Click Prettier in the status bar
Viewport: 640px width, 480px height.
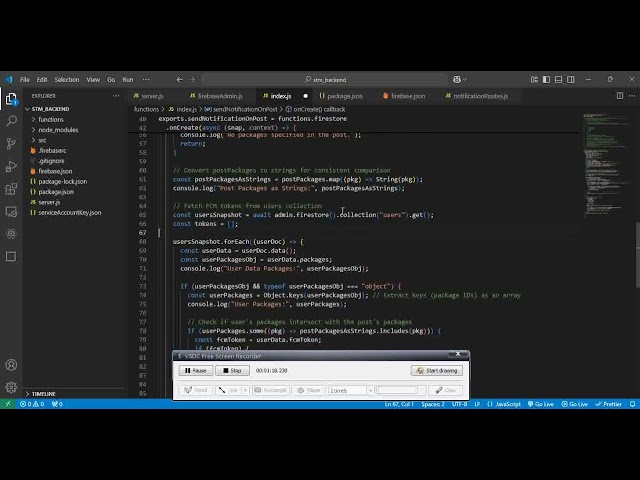pos(609,404)
